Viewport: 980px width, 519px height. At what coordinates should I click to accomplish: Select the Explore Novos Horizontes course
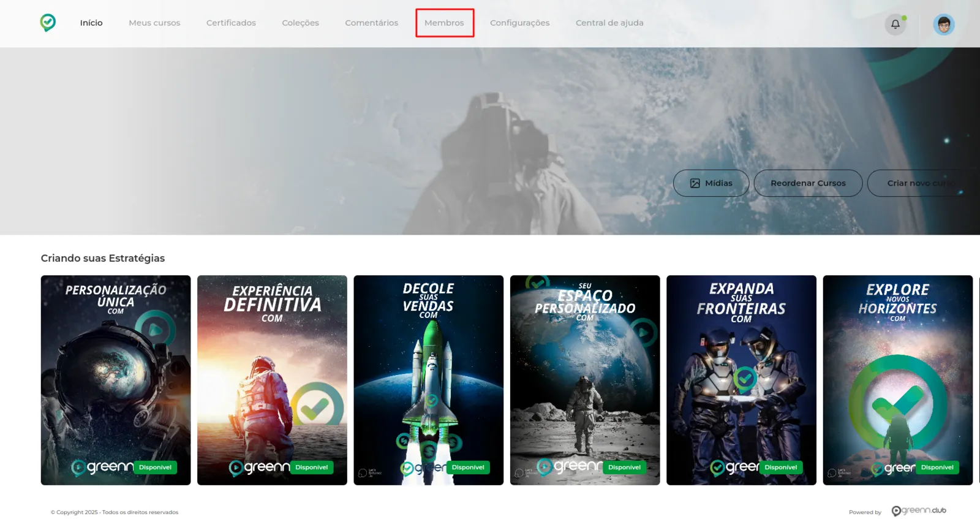tap(898, 380)
